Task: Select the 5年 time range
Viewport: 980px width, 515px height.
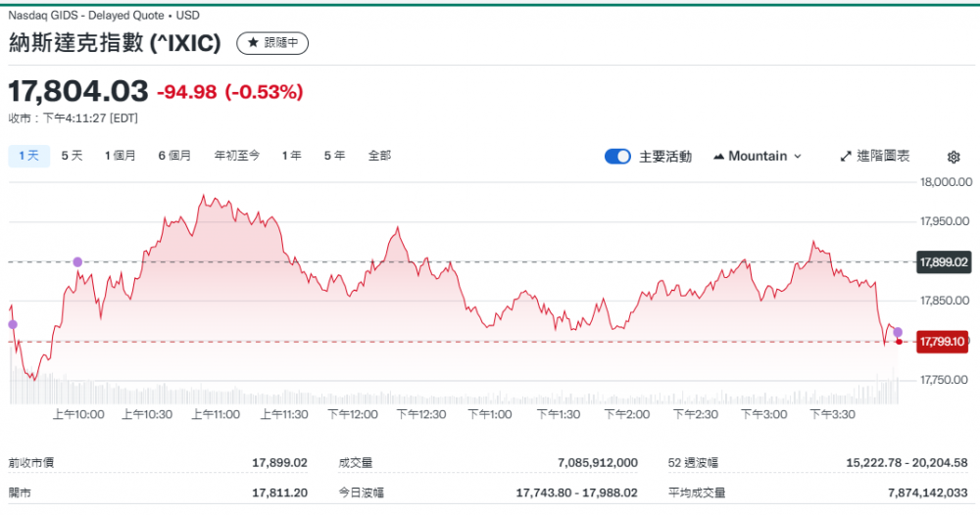Action: pos(334,156)
